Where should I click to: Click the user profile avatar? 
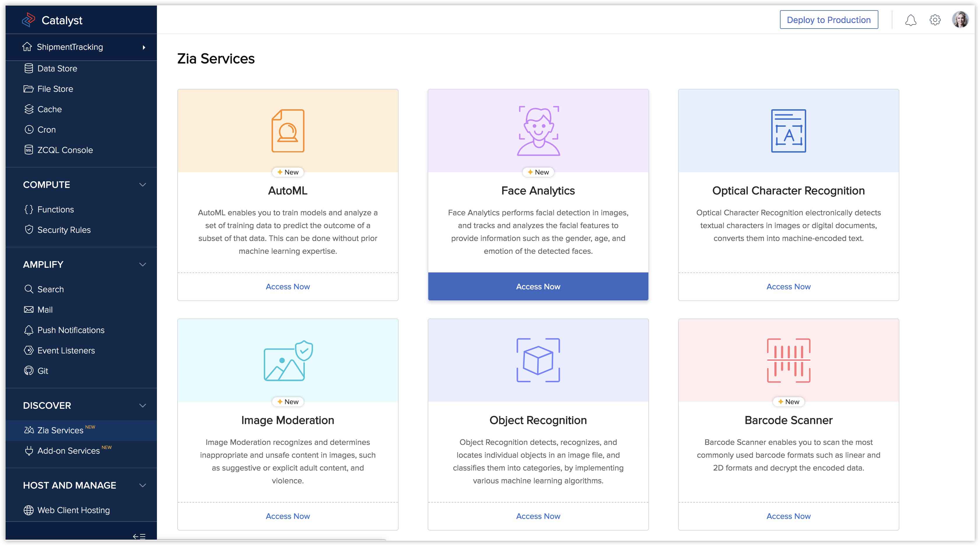[x=961, y=20]
